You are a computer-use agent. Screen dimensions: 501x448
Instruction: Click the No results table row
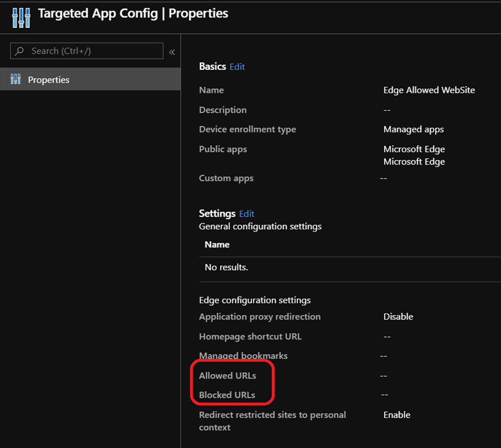pos(226,268)
